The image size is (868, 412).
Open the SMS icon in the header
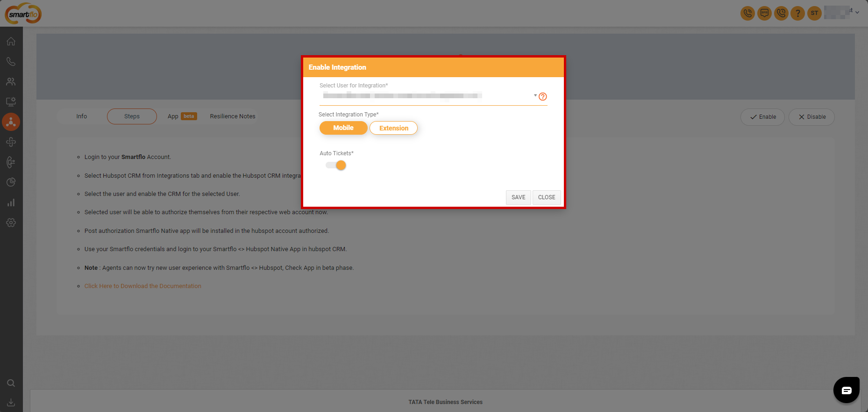(x=764, y=13)
